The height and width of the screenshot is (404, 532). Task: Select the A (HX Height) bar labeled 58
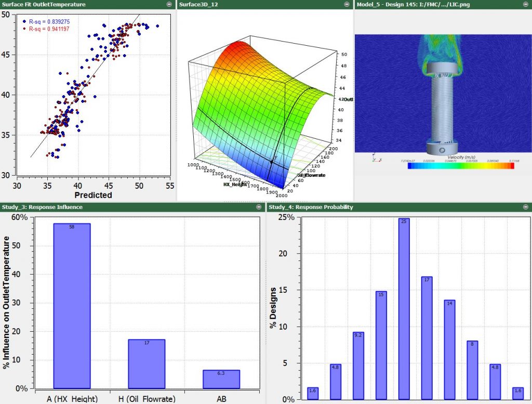[72, 306]
